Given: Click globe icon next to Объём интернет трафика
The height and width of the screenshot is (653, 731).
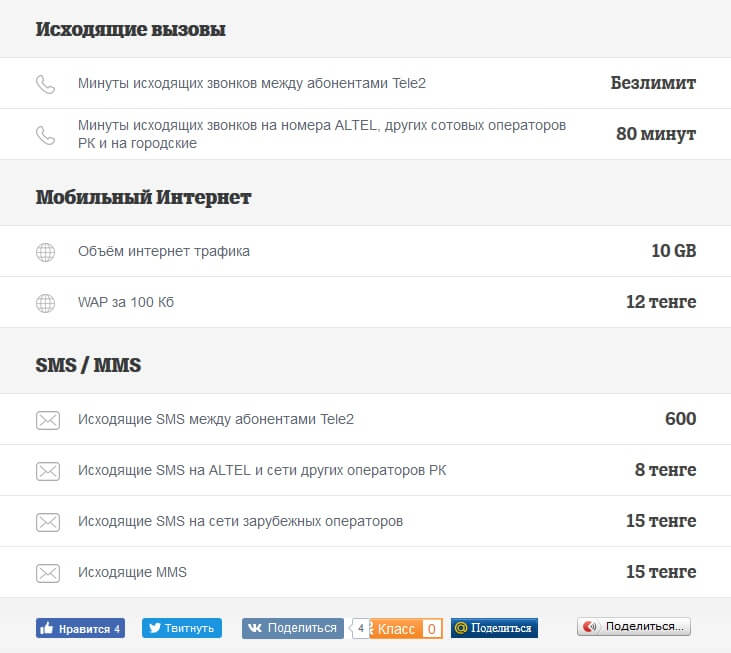Looking at the screenshot, I should [45, 252].
